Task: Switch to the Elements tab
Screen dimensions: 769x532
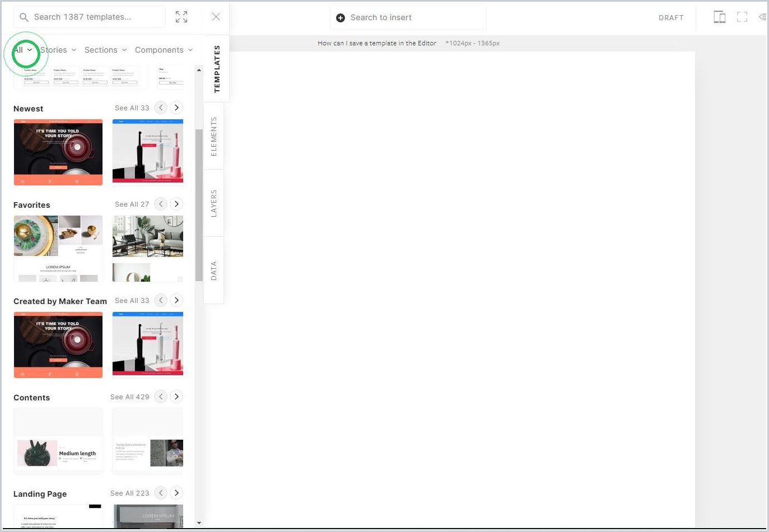Action: click(x=213, y=136)
